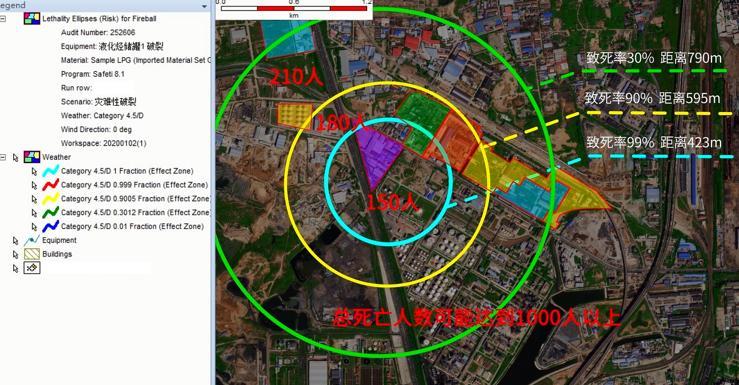Viewport: 739px width, 385px height.
Task: Click the Weather group legend icon
Action: tap(32, 157)
